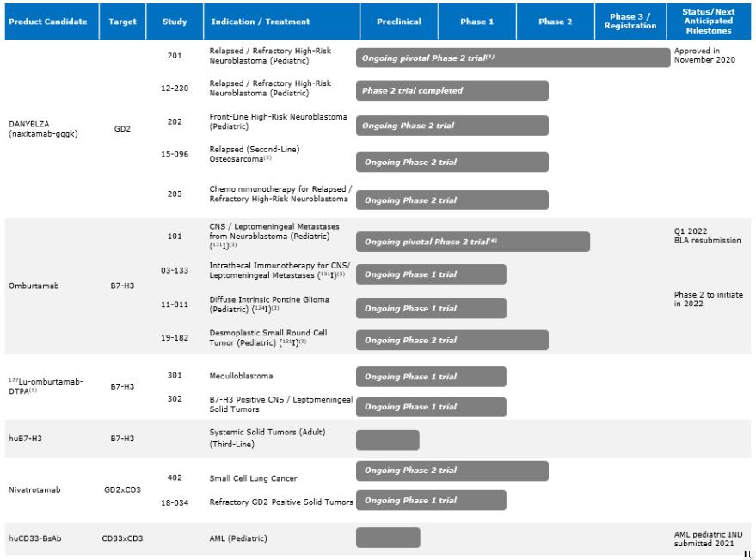Click 'Q1 2022 BLA resubmission' milestone text
Screen dimensions: 756x560
707,236
